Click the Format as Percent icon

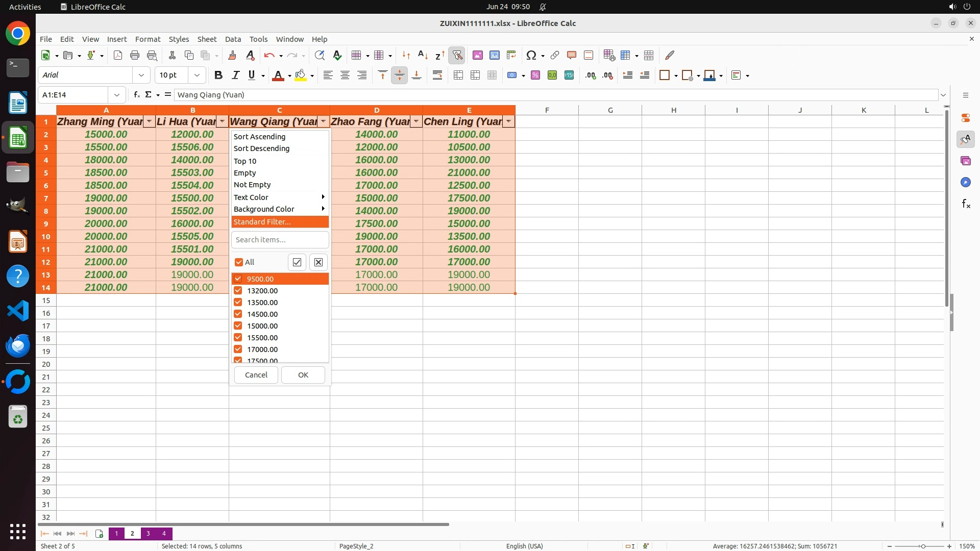(535, 75)
